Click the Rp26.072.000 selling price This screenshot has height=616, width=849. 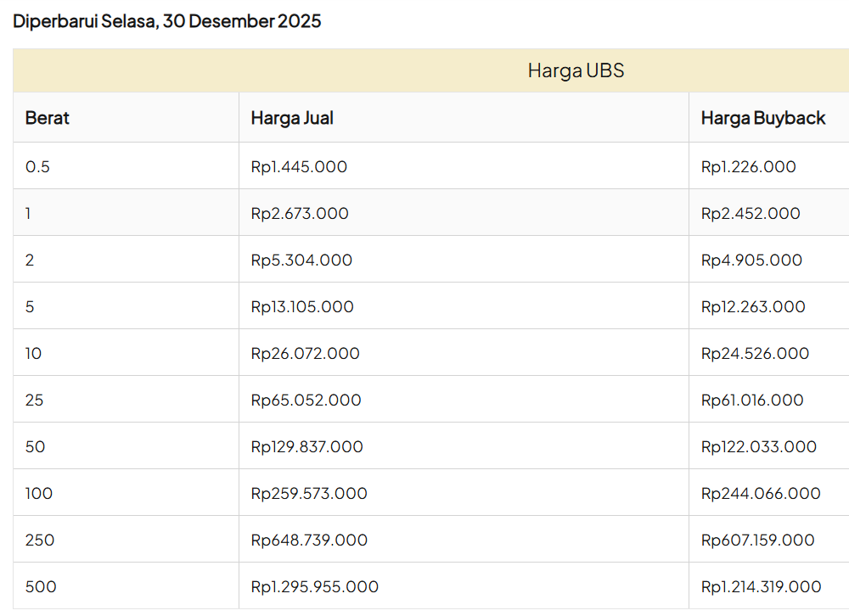tap(305, 353)
